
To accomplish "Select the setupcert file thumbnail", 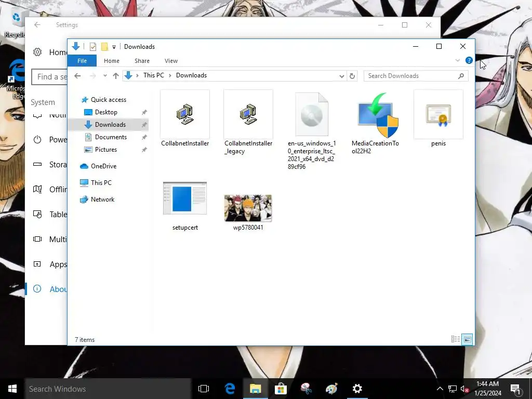I will point(185,198).
